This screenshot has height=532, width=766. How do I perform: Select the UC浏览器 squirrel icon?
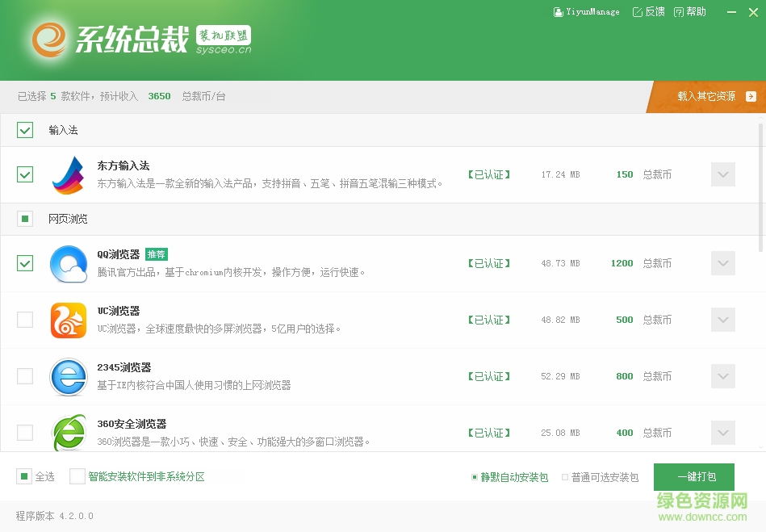tap(69, 320)
